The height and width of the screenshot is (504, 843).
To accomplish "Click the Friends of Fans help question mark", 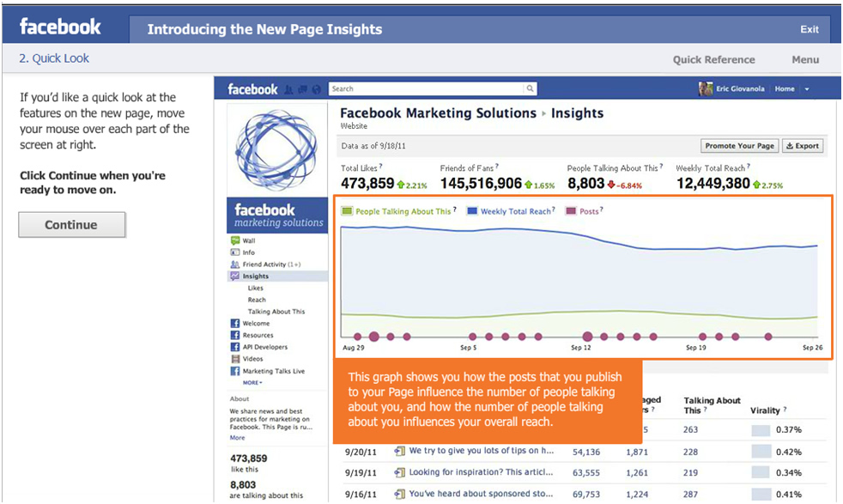I will coord(497,167).
